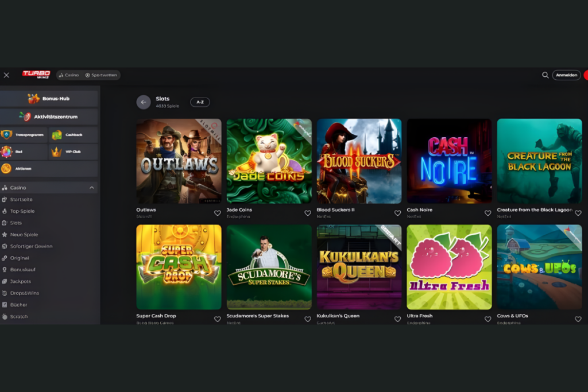Sort games with A-Z button
The width and height of the screenshot is (588, 392).
point(200,102)
